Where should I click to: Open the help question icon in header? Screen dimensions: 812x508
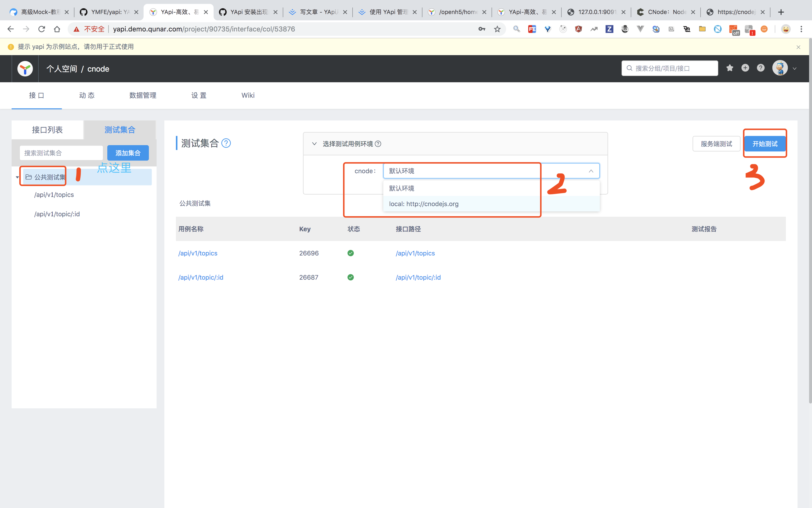(761, 68)
